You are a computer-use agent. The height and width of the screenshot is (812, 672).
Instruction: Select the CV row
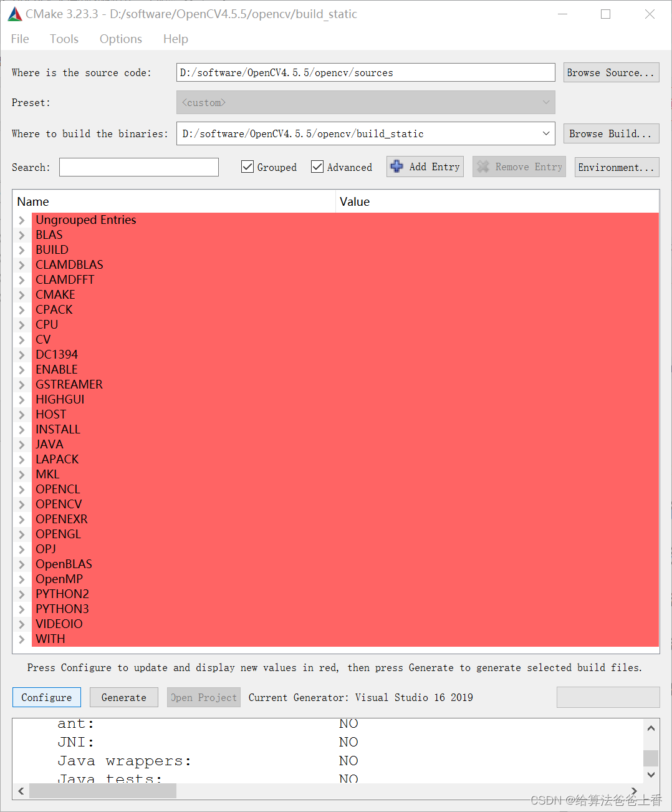point(345,340)
